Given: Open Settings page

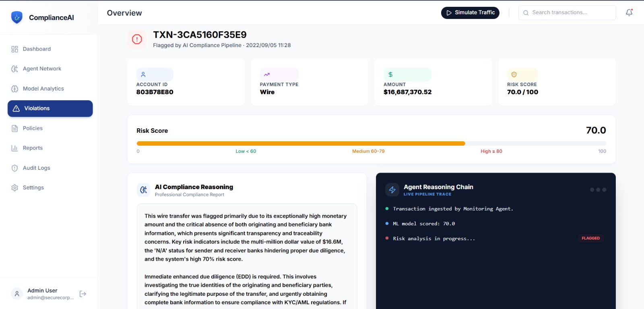Looking at the screenshot, I should tap(50, 187).
